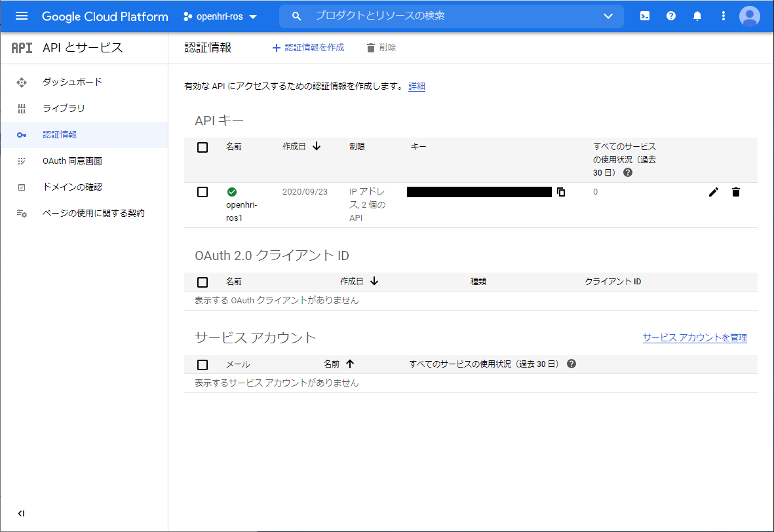Sort OAuth clients by 作成日 arrow
Screen dimensions: 774x532
pyautogui.click(x=374, y=281)
